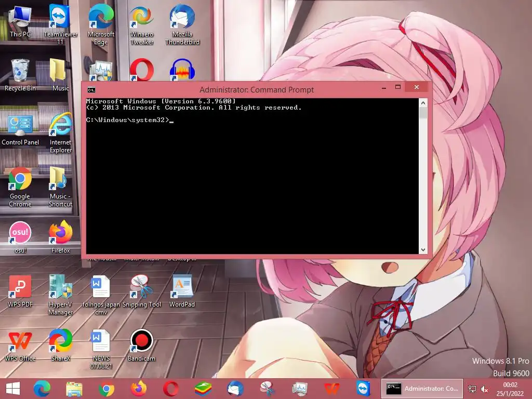Open File Explorer from the taskbar
Screen dimensions: 532x399
coord(74,389)
